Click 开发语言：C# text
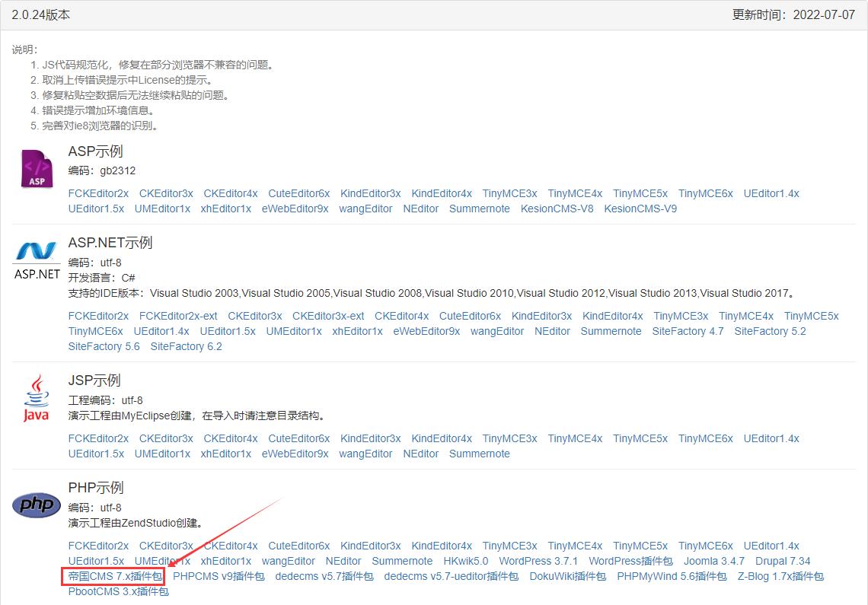This screenshot has height=605, width=868. tap(102, 278)
